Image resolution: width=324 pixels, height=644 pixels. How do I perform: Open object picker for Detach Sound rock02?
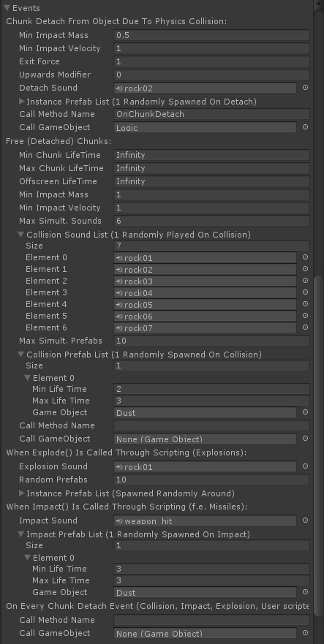point(305,88)
